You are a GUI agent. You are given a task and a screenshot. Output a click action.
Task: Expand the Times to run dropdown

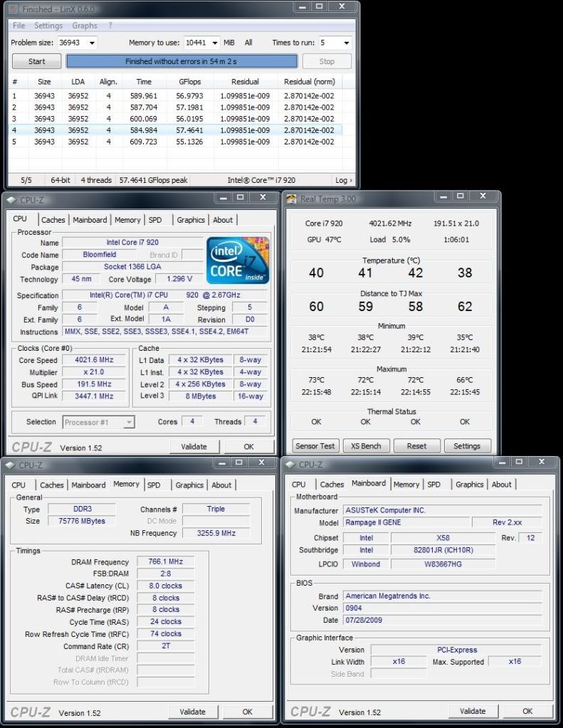[347, 43]
